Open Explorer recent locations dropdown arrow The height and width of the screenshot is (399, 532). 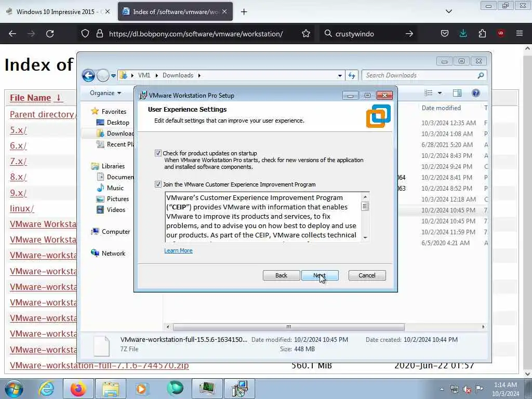coord(113,76)
